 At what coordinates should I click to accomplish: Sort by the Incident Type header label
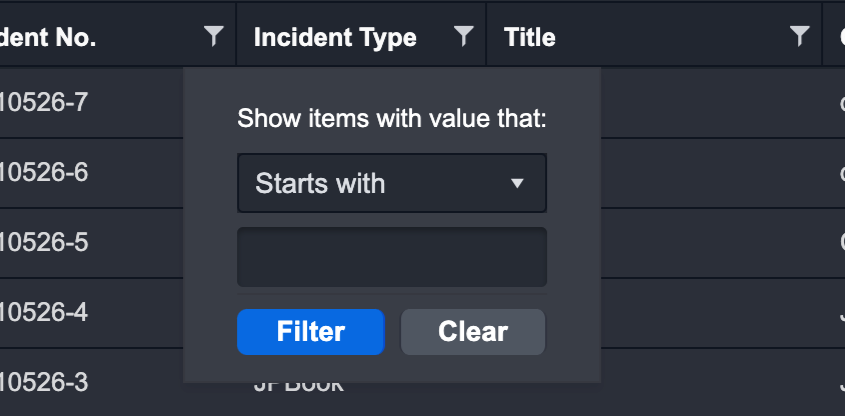click(335, 38)
